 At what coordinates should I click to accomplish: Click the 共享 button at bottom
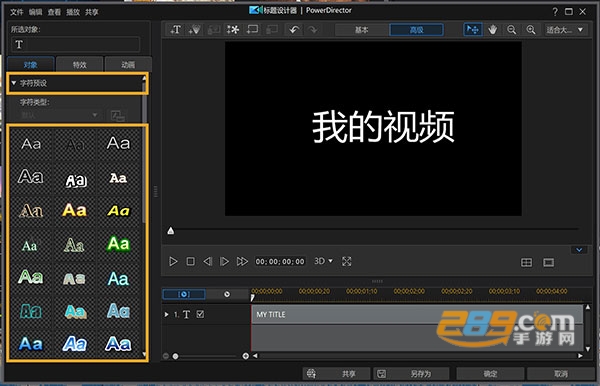pos(337,374)
